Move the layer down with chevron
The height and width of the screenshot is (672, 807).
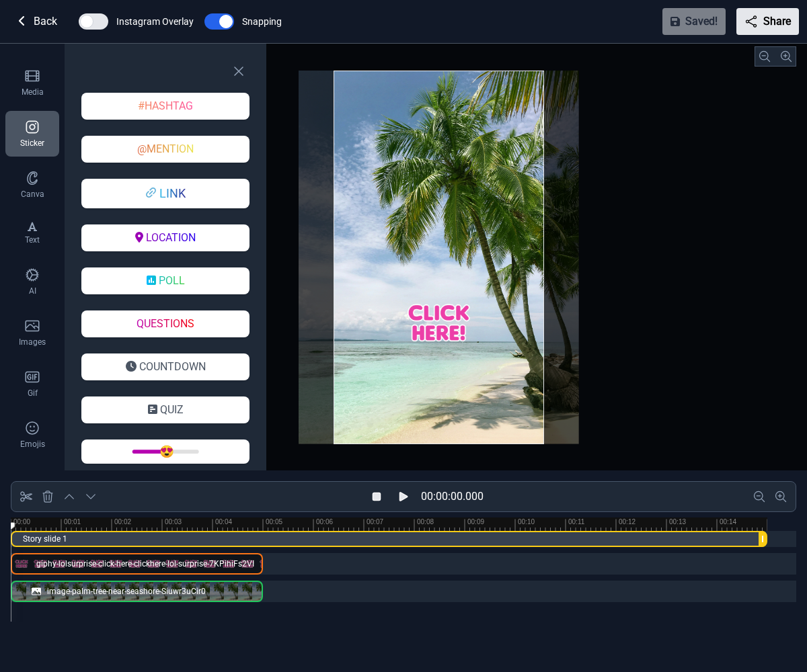pyautogui.click(x=91, y=497)
